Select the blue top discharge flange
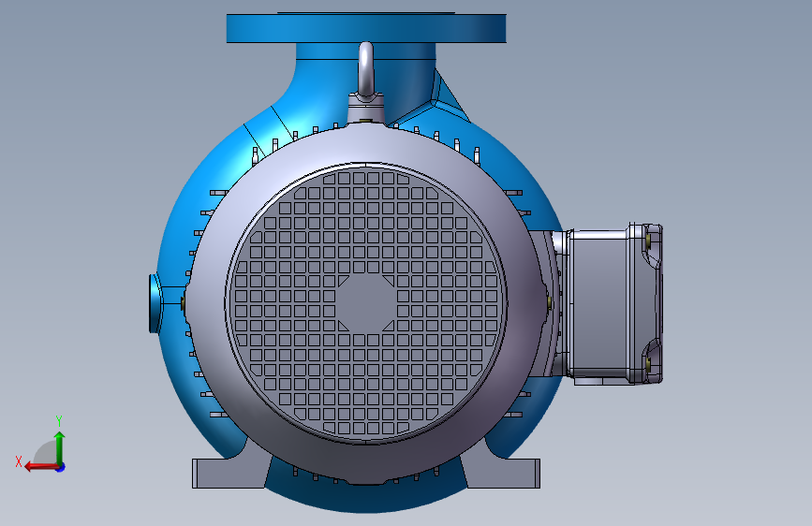This screenshot has height=526, width=812. 366,28
